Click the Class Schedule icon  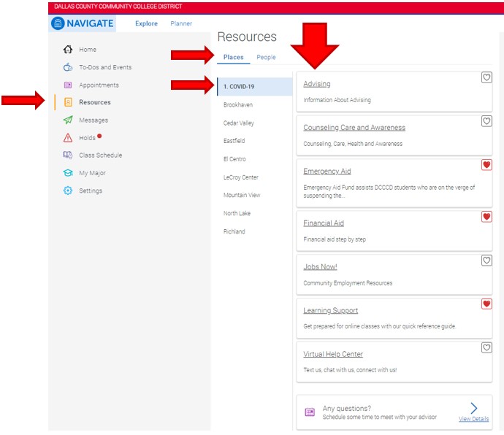pos(68,155)
